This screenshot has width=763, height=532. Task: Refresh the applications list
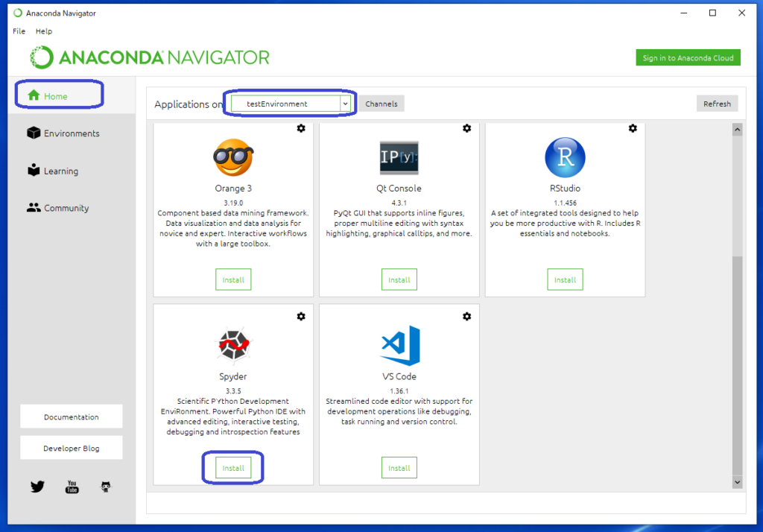pos(717,104)
